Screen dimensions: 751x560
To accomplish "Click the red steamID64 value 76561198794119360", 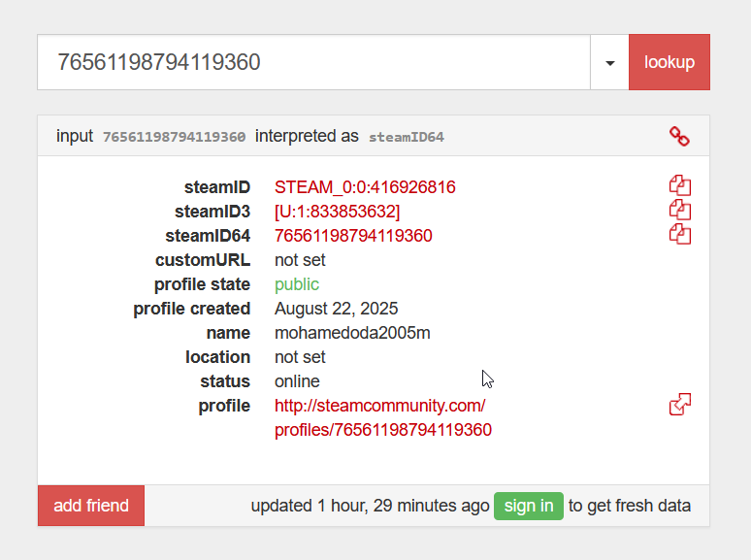I will 353,236.
